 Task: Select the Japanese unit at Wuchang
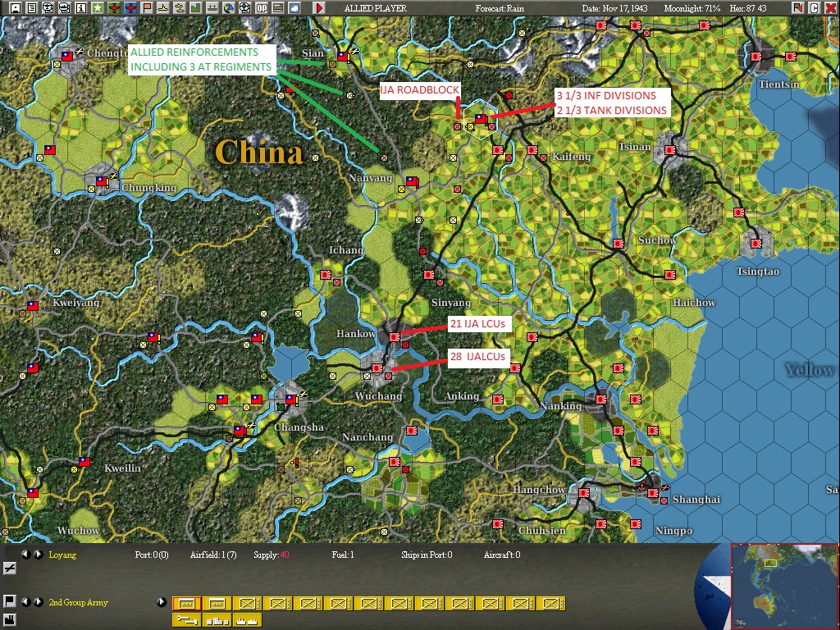pos(377,368)
